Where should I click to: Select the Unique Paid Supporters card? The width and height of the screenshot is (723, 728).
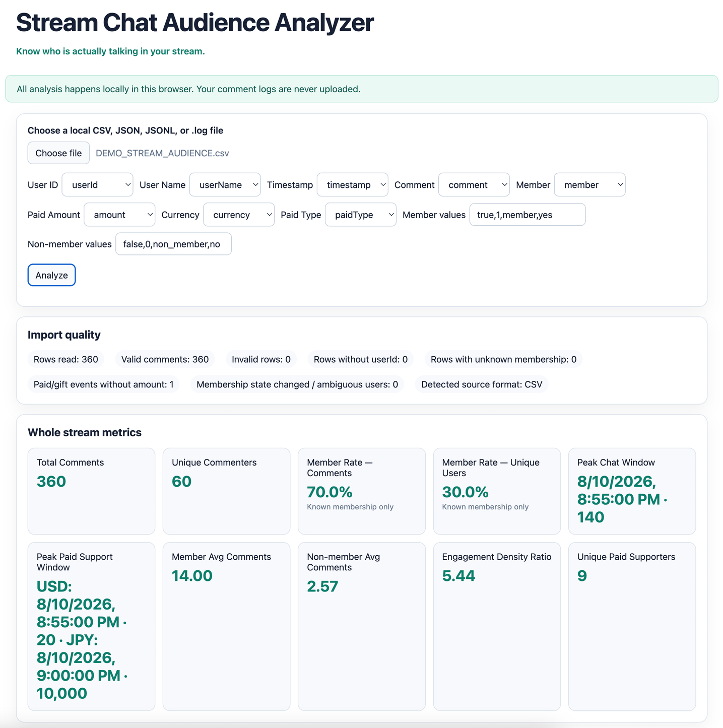pos(632,626)
